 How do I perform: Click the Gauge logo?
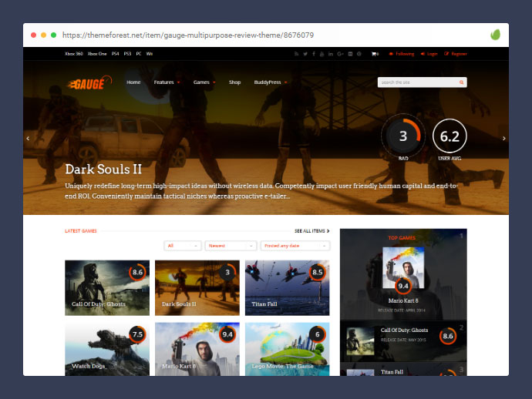[89, 82]
